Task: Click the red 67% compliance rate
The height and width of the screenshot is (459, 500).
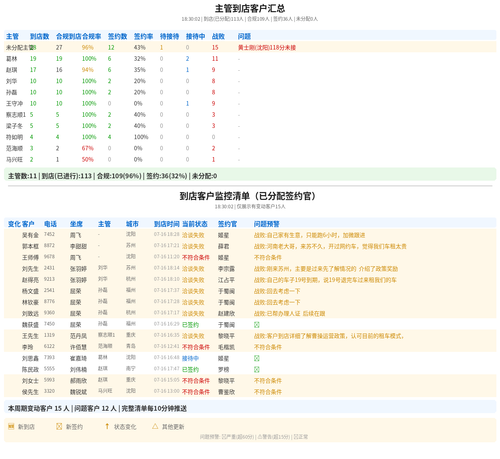Action: point(88,148)
